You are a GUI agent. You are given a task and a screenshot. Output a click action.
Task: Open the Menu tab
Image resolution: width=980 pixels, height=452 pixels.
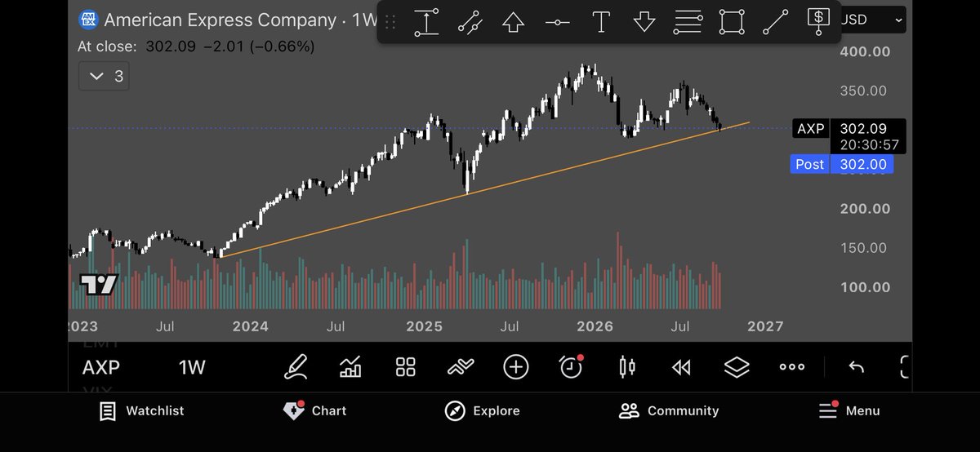[x=849, y=410]
